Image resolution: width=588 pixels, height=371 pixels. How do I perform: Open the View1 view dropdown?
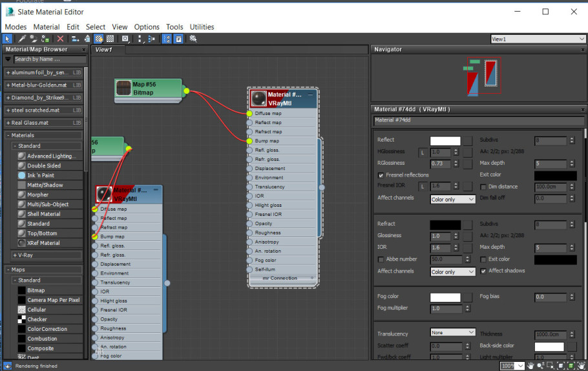point(538,39)
